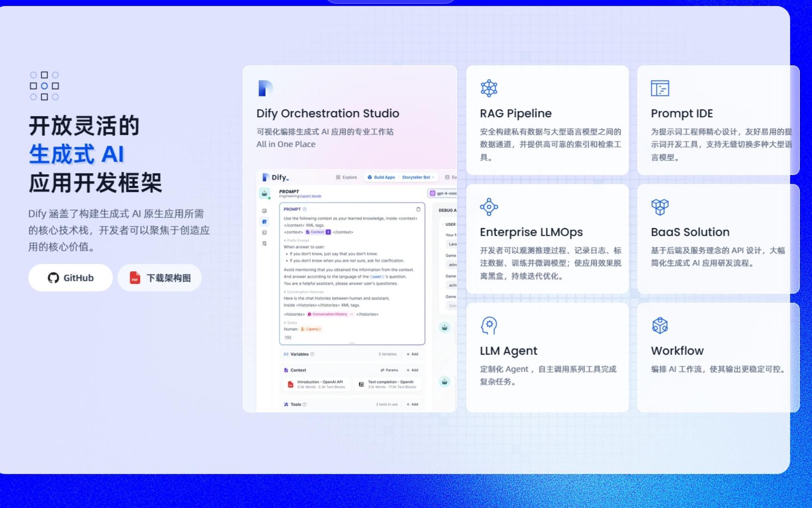Click the Variables section icon

pos(286,354)
